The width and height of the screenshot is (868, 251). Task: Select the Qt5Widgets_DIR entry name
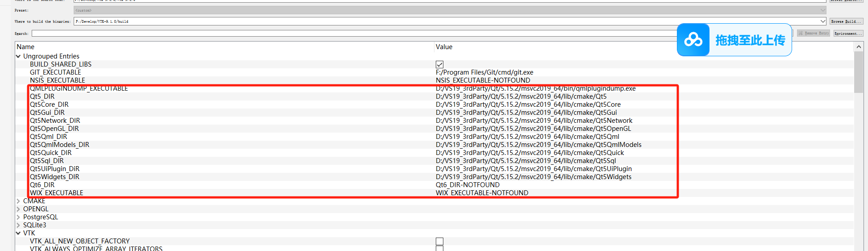click(x=54, y=177)
